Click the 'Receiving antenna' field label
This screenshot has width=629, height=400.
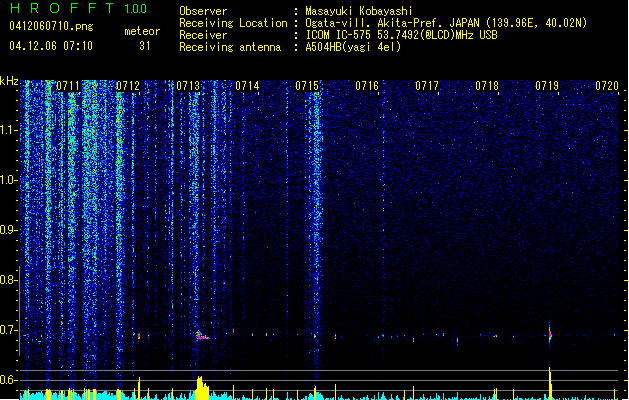pyautogui.click(x=230, y=47)
